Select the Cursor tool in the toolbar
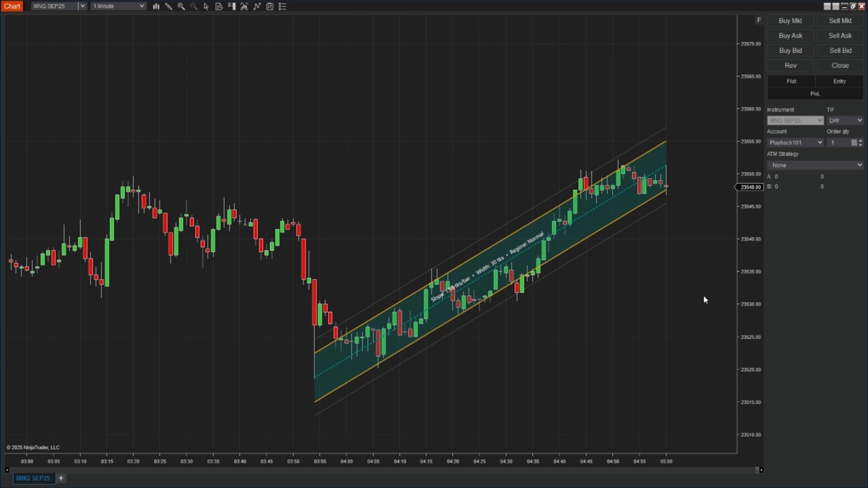 (206, 7)
